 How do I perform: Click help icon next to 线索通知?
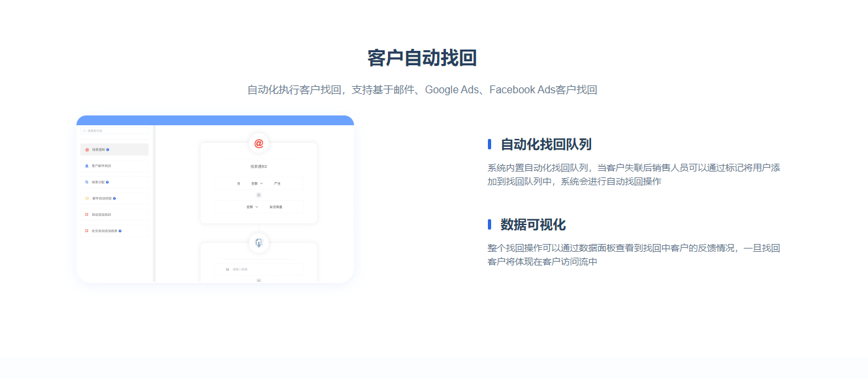[108, 149]
